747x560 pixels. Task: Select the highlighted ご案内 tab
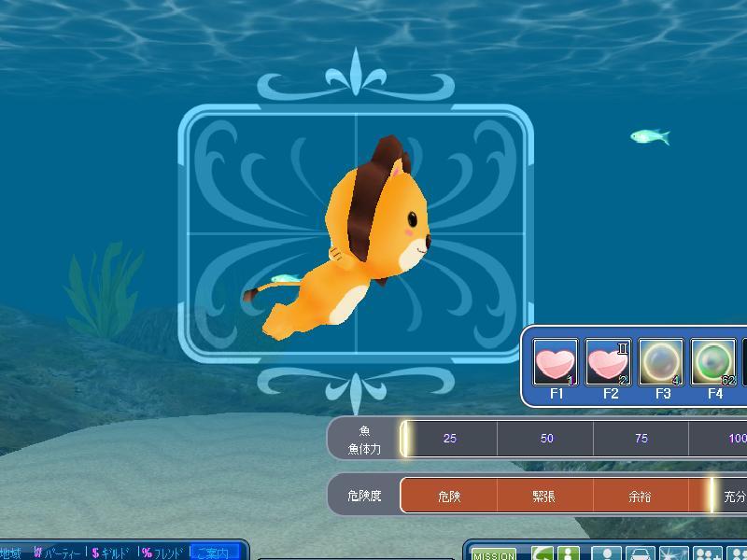214,553
